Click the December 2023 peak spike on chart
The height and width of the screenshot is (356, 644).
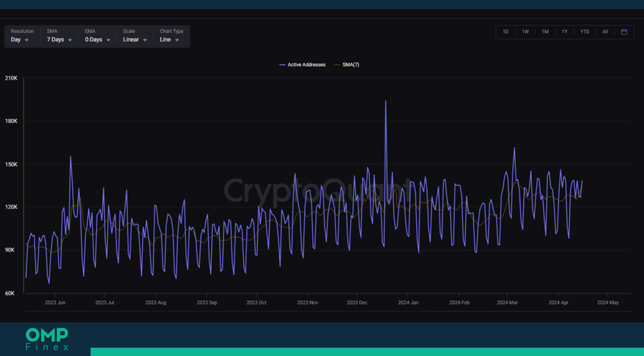coord(386,101)
